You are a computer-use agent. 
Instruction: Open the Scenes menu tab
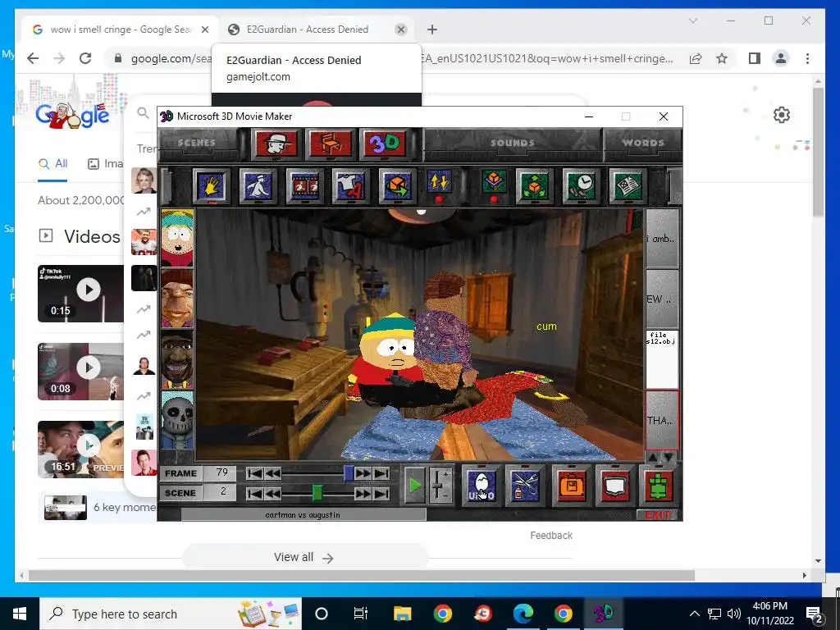(x=197, y=143)
